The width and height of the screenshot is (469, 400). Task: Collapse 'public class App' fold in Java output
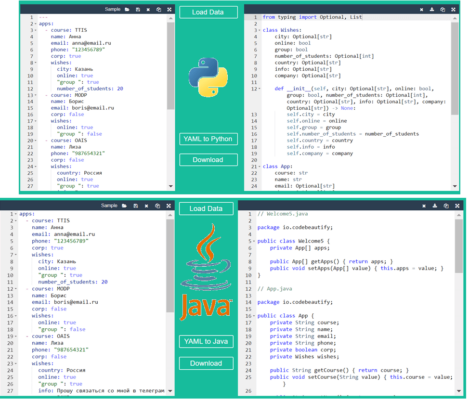coord(254,316)
